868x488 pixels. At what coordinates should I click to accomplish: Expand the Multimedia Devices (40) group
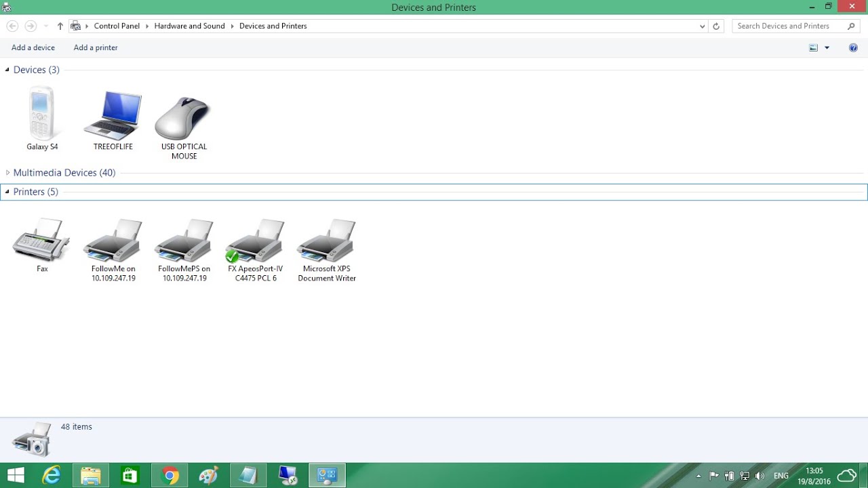pos(7,173)
